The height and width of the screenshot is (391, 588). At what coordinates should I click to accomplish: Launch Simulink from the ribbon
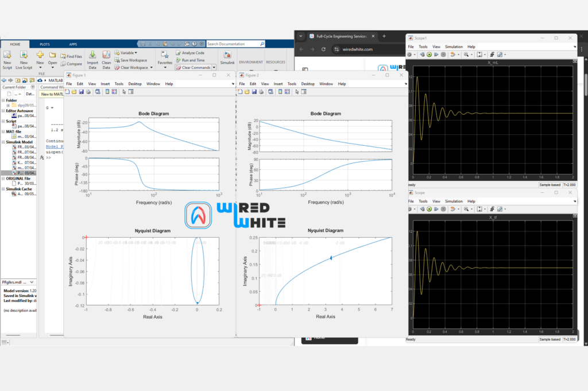pos(227,58)
